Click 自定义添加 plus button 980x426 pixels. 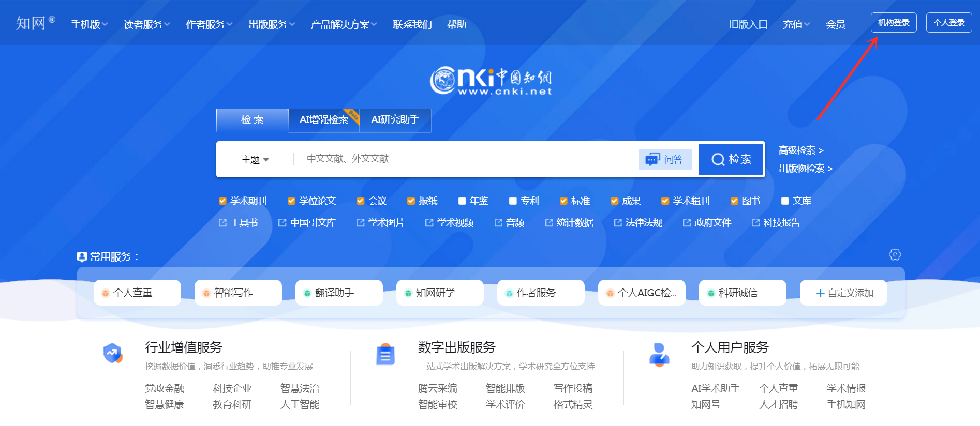[x=843, y=293]
